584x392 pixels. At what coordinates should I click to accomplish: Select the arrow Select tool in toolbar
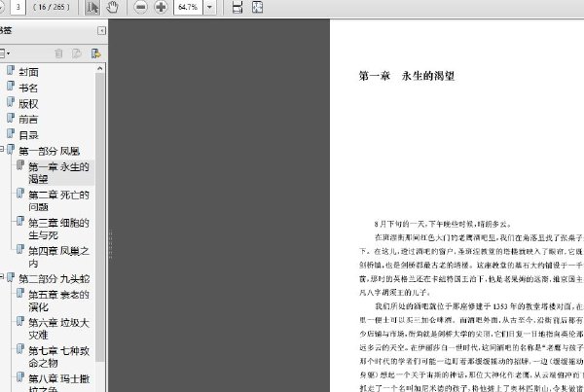pos(92,7)
